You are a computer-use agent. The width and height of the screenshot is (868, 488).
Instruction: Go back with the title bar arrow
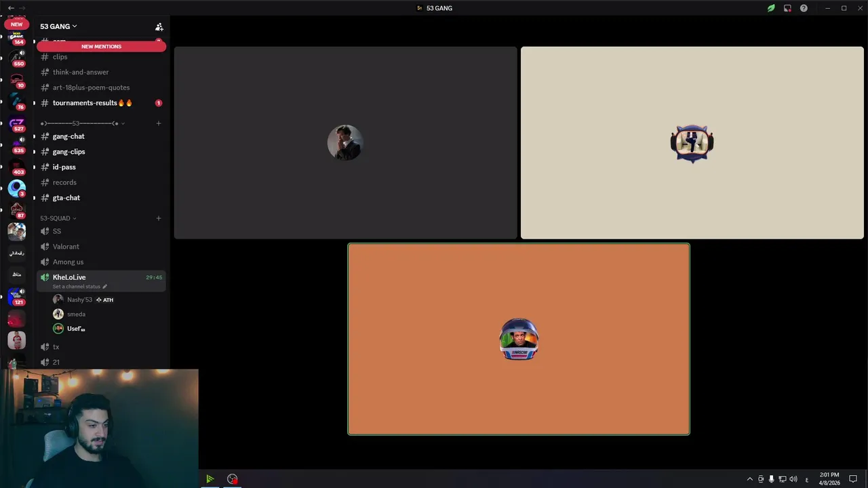[11, 8]
